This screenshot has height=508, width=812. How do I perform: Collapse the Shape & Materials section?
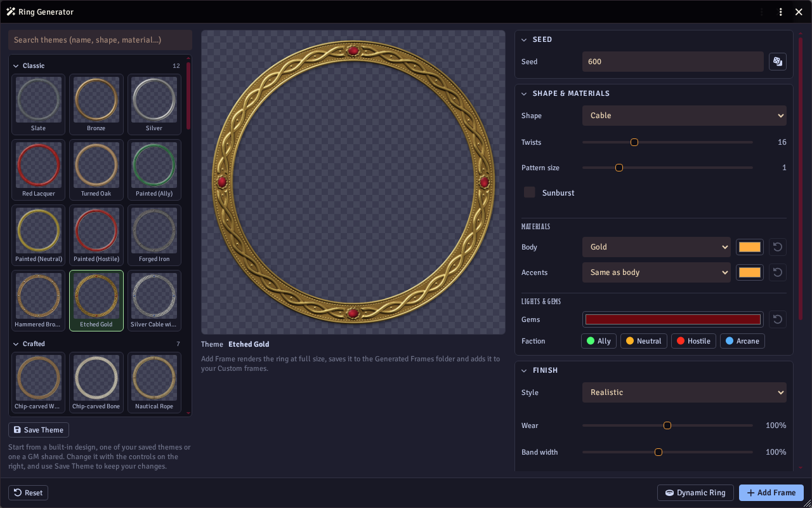524,93
